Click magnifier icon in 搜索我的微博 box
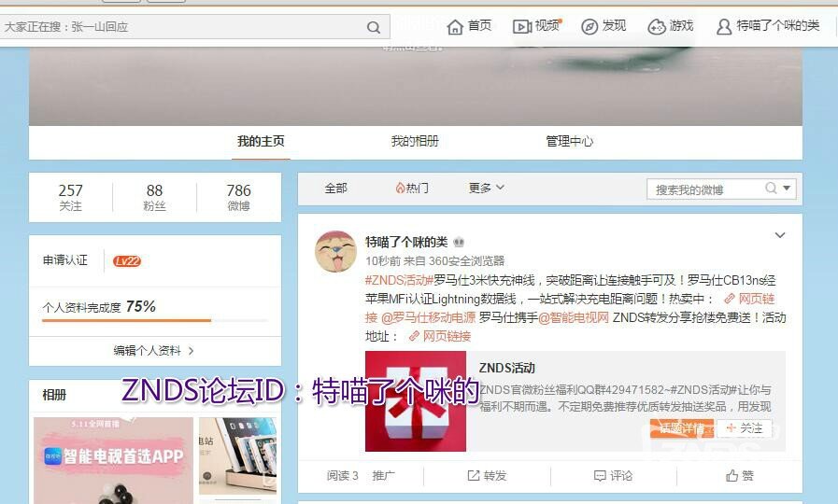 [x=771, y=188]
